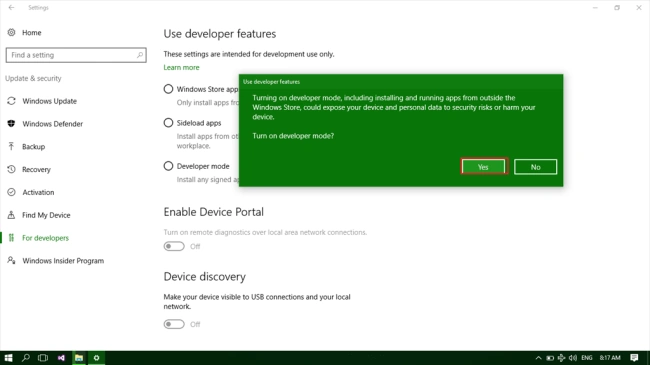Open the Recovery settings page

click(x=36, y=169)
